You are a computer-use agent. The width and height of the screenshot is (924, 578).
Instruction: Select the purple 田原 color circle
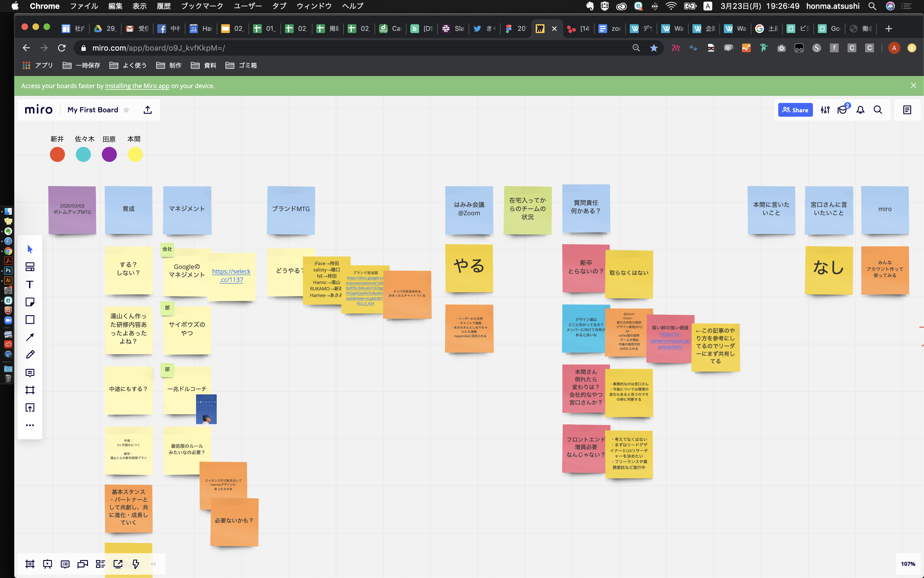coord(109,154)
